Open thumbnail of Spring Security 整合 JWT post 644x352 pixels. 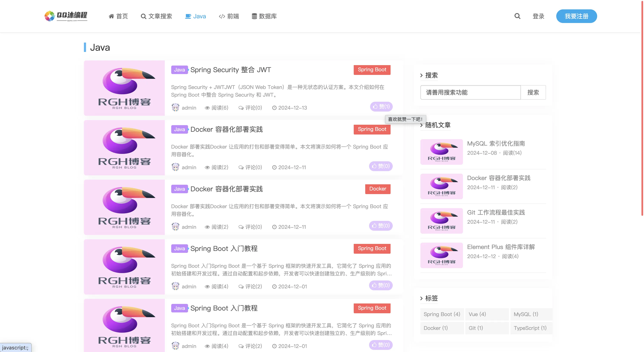point(124,88)
